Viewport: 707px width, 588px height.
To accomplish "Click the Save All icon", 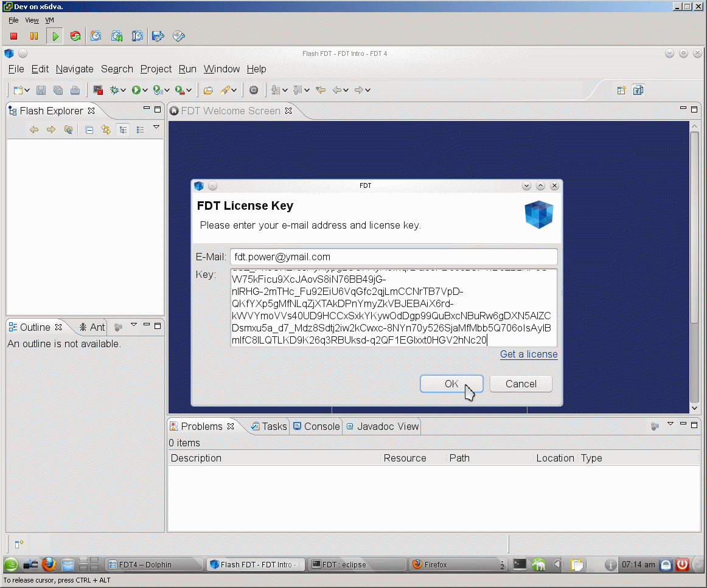I will pyautogui.click(x=58, y=90).
